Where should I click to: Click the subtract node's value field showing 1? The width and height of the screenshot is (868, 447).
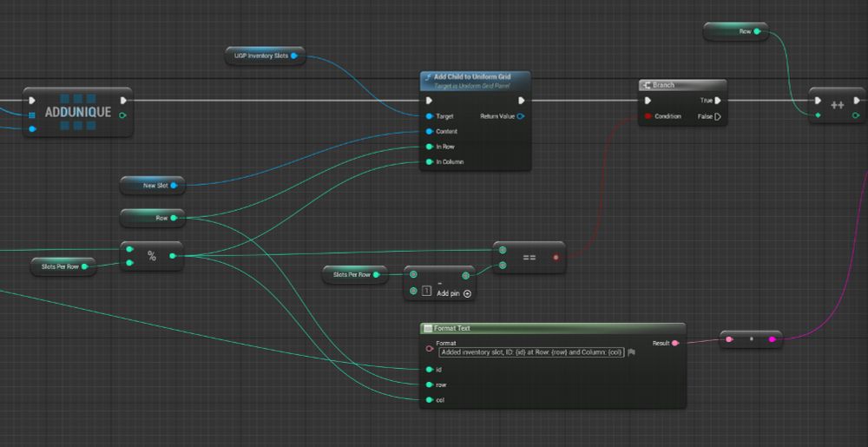tap(426, 291)
